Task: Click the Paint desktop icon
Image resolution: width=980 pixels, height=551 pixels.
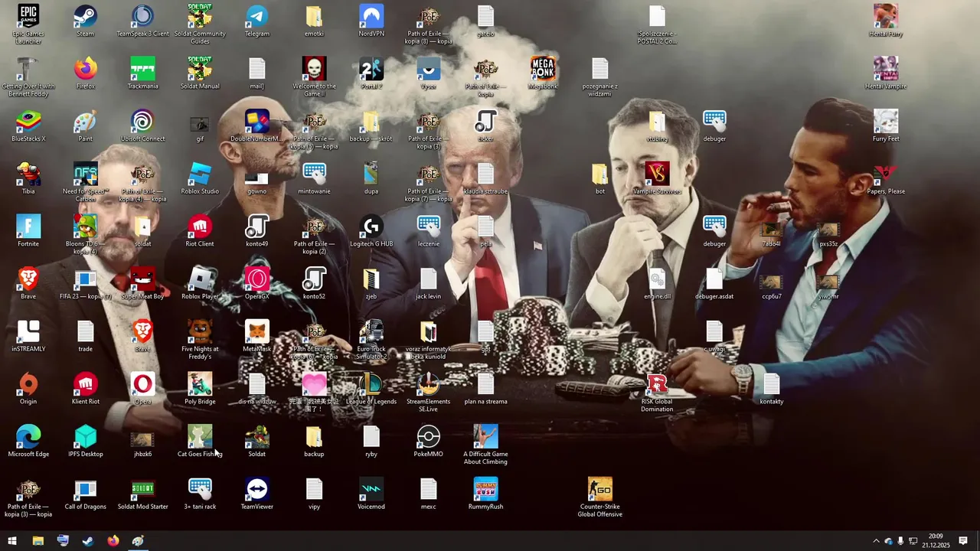Action: pyautogui.click(x=85, y=126)
